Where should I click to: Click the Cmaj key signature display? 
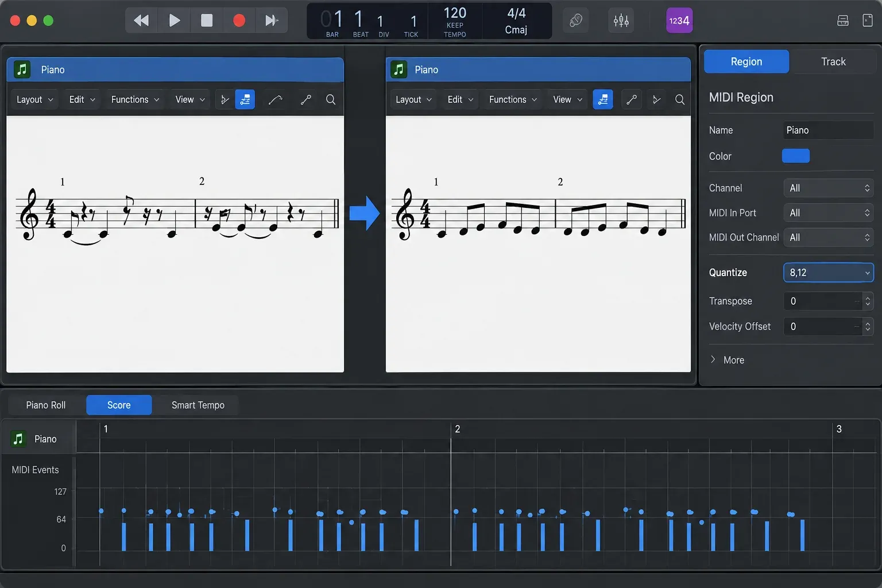coord(516,30)
